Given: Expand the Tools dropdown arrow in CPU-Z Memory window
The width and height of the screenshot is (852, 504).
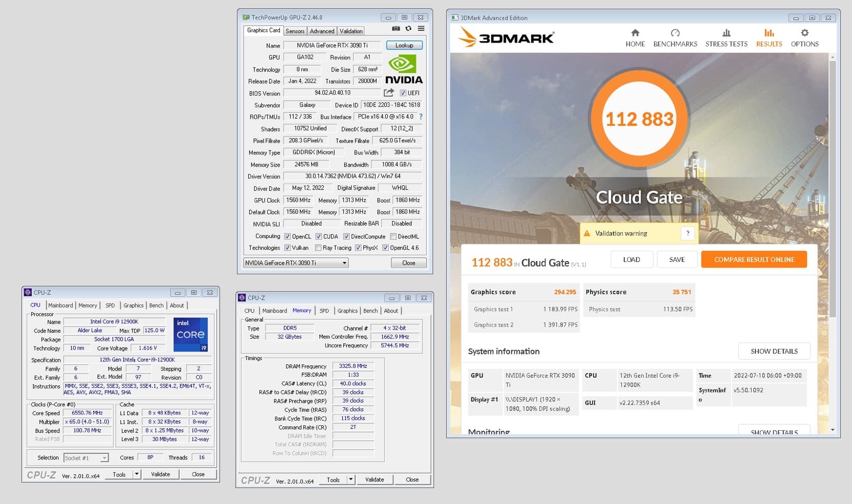Looking at the screenshot, I should point(351,480).
